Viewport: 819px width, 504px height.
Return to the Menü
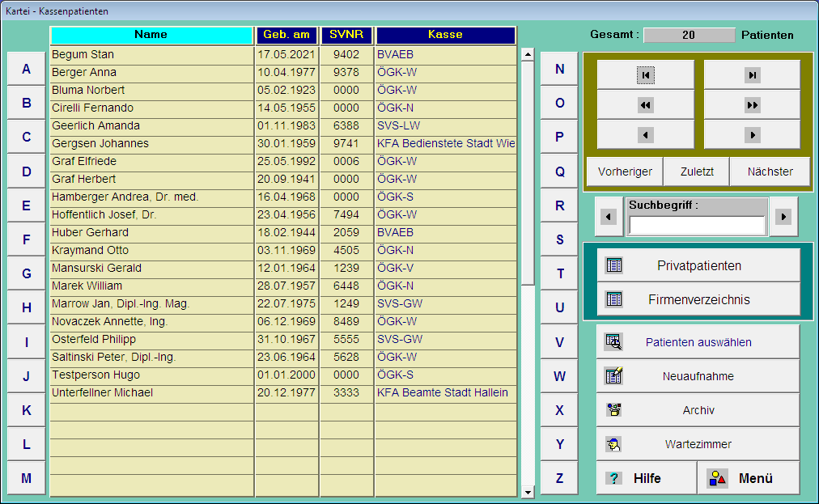click(x=749, y=478)
